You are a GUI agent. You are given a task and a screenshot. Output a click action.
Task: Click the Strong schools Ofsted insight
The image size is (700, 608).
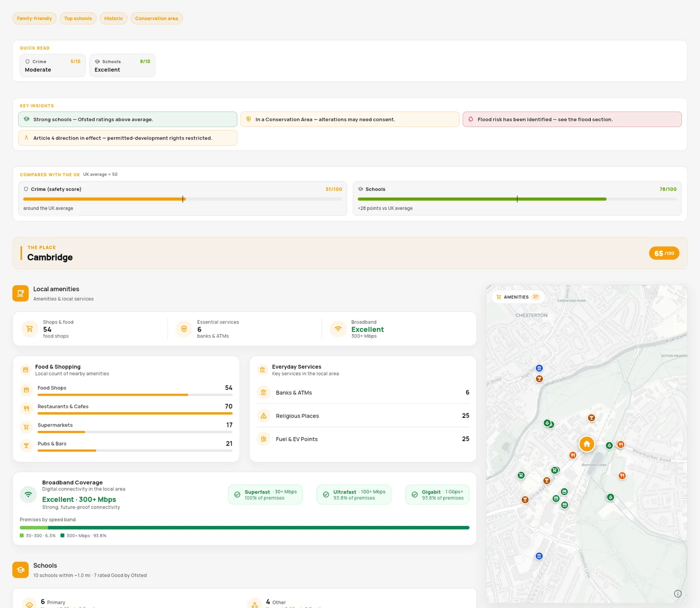[x=128, y=119]
